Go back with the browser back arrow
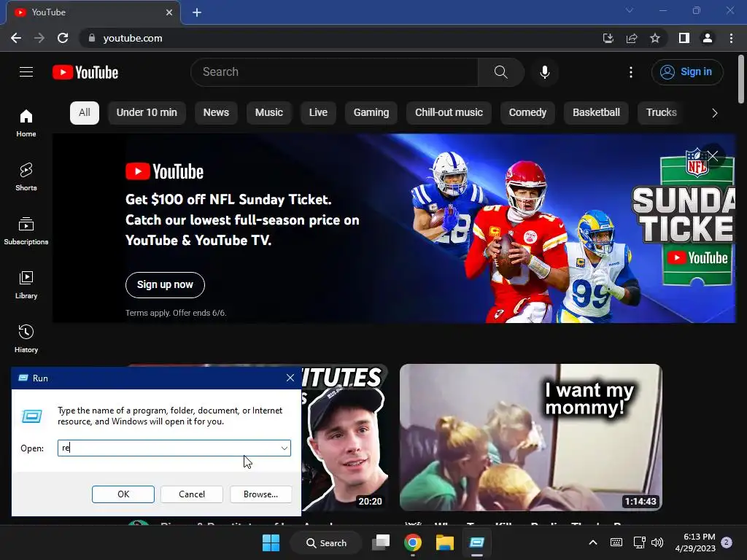Image resolution: width=747 pixels, height=560 pixels. point(16,38)
